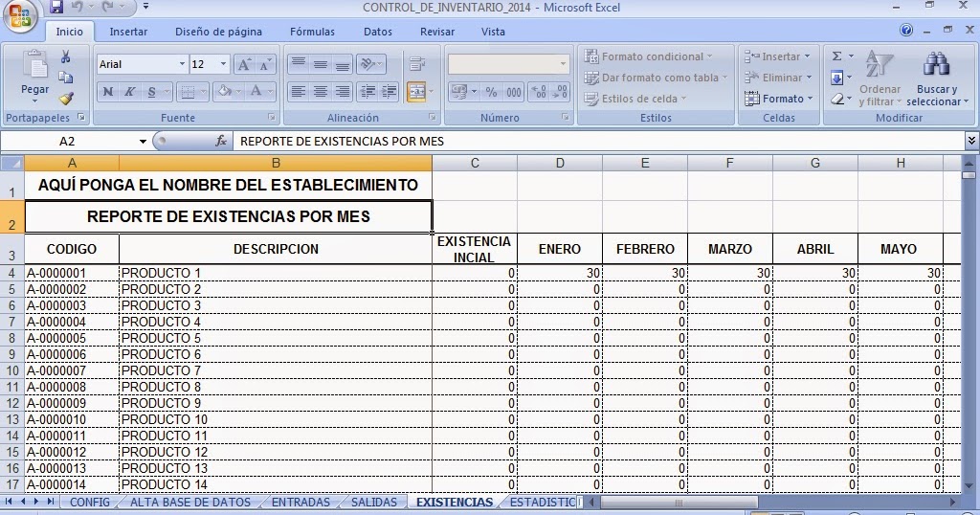Switch to Diseño de página tab
Screen dimensions: 980x515
tap(219, 32)
